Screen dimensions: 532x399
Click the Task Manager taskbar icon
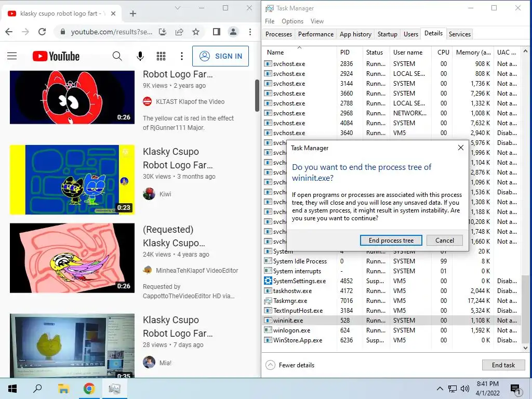114,389
